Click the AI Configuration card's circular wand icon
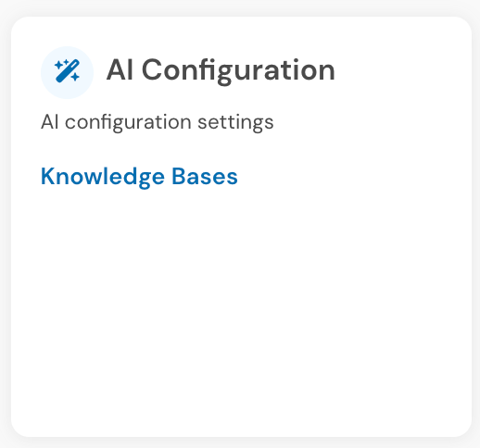480x448 pixels. (67, 72)
